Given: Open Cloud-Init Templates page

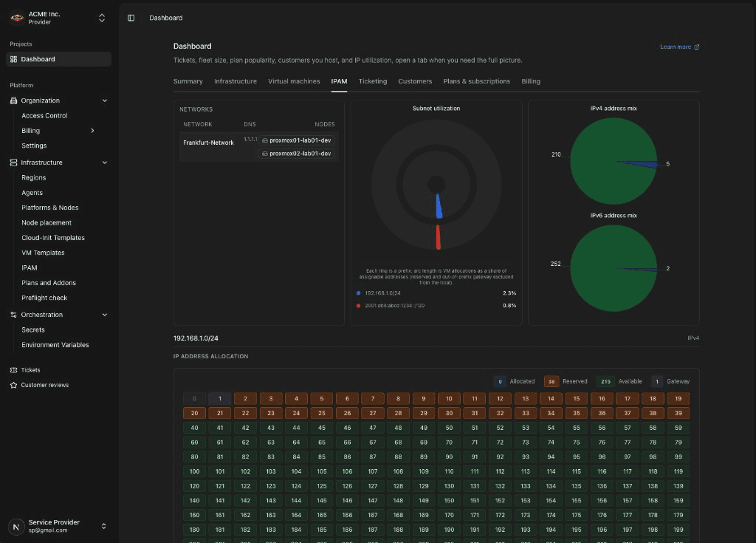Looking at the screenshot, I should click(x=53, y=237).
